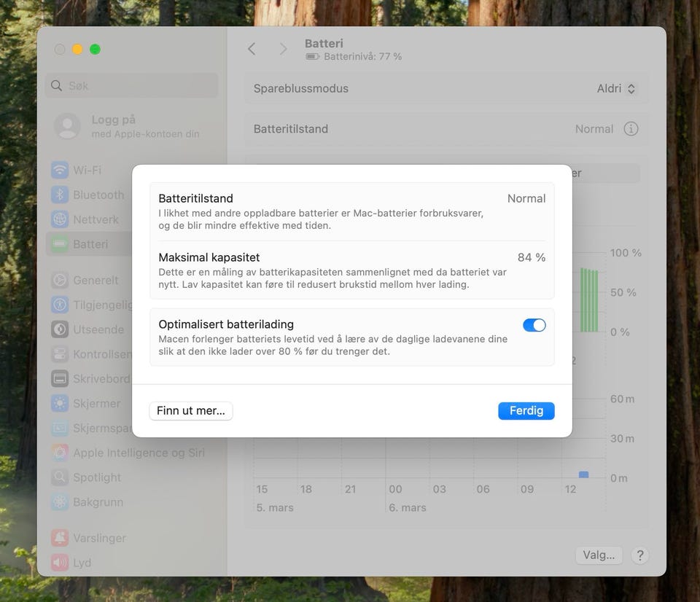Image resolution: width=700 pixels, height=602 pixels.
Task: Click the info icon next to Batteritilstand Normal
Action: 630,129
